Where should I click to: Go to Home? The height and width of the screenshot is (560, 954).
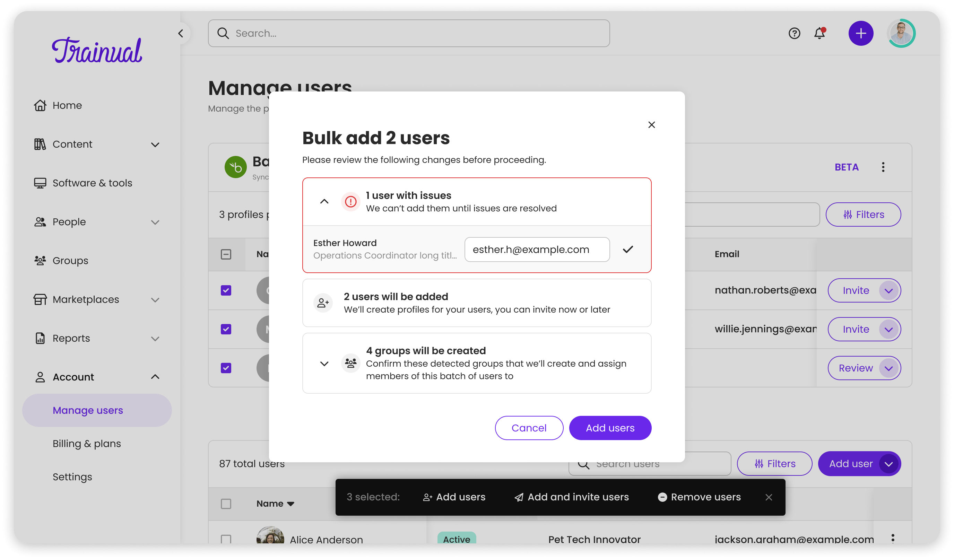67,105
